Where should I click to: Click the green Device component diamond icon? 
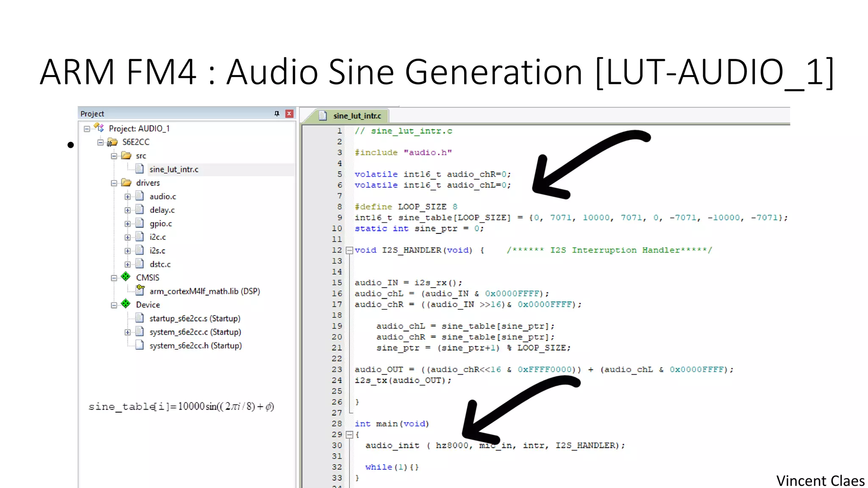click(x=126, y=304)
